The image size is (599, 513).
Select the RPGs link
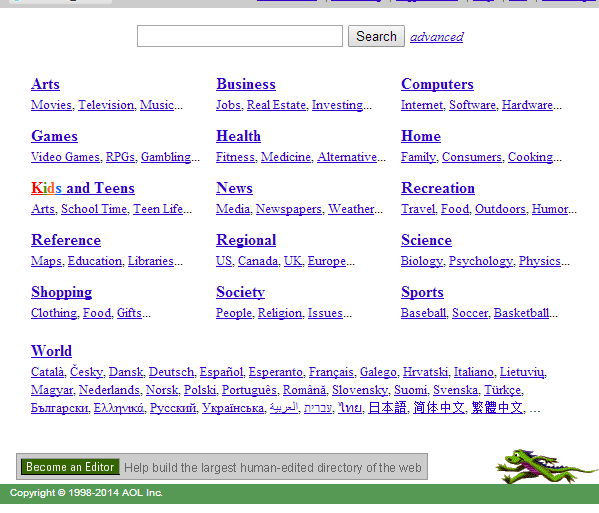click(120, 157)
